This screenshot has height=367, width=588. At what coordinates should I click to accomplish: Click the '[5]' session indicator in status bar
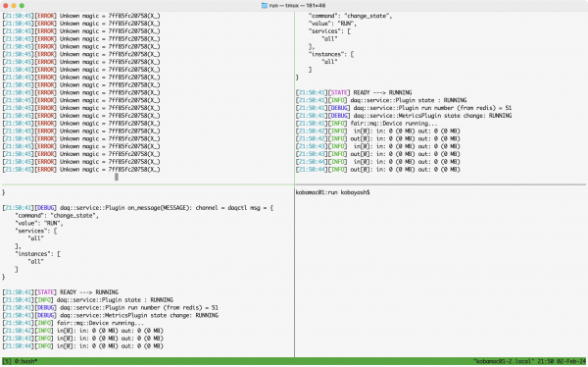pos(7,361)
